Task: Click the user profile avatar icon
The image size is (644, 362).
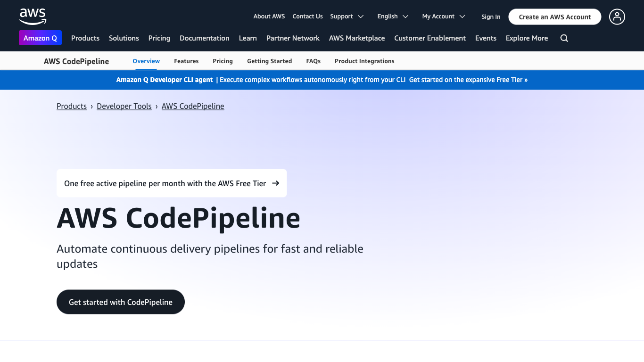Action: tap(617, 17)
